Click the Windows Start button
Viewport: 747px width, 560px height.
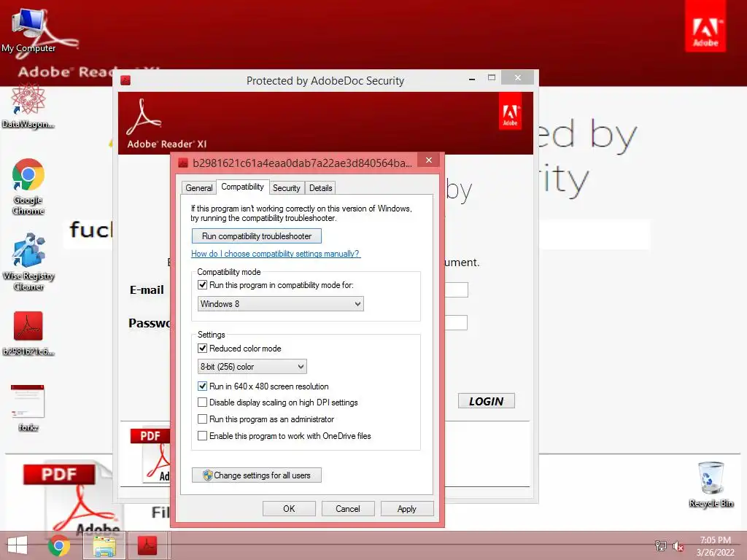tap(18, 545)
